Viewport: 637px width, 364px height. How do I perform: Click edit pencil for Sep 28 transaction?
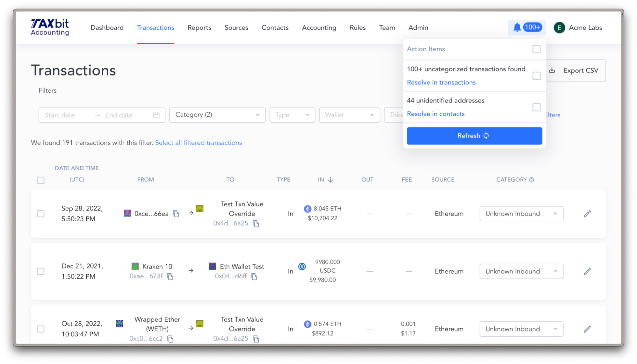click(587, 214)
